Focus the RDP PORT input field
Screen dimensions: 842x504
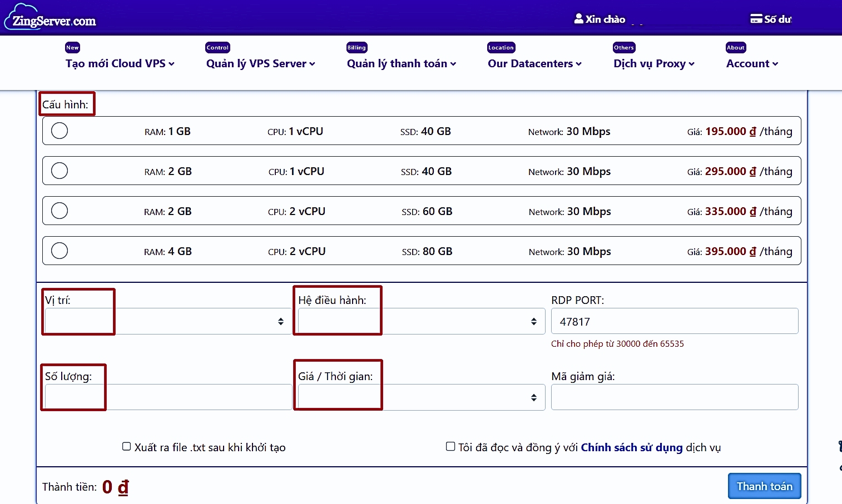(675, 321)
